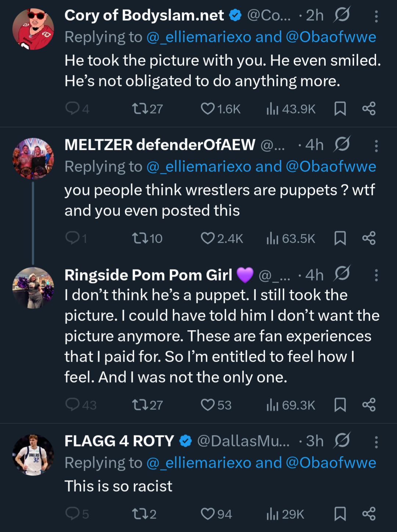Share the FLAGG 4 ROTY tweet
The width and height of the screenshot is (397, 532).
tap(369, 514)
